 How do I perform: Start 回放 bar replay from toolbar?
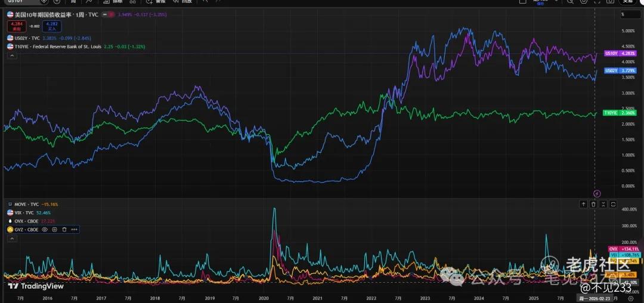tap(182, 2)
